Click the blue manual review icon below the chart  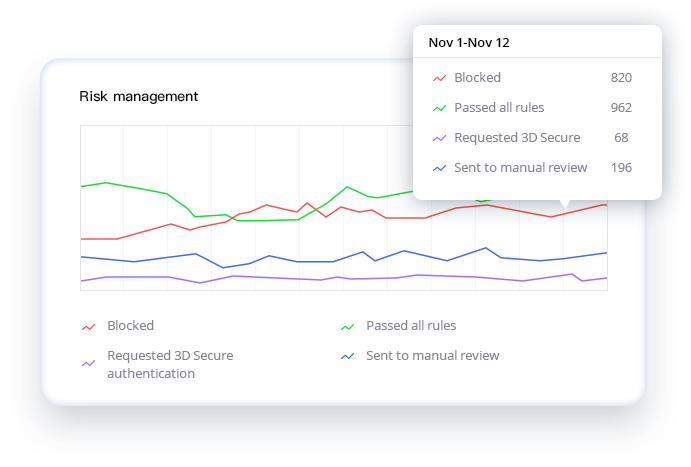(x=348, y=356)
